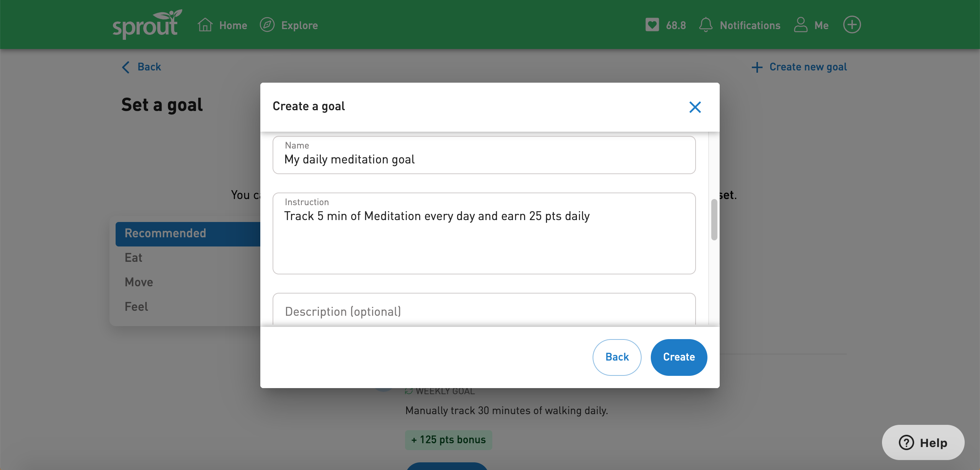The image size is (980, 470).
Task: Click the Recommended category tab
Action: click(165, 233)
